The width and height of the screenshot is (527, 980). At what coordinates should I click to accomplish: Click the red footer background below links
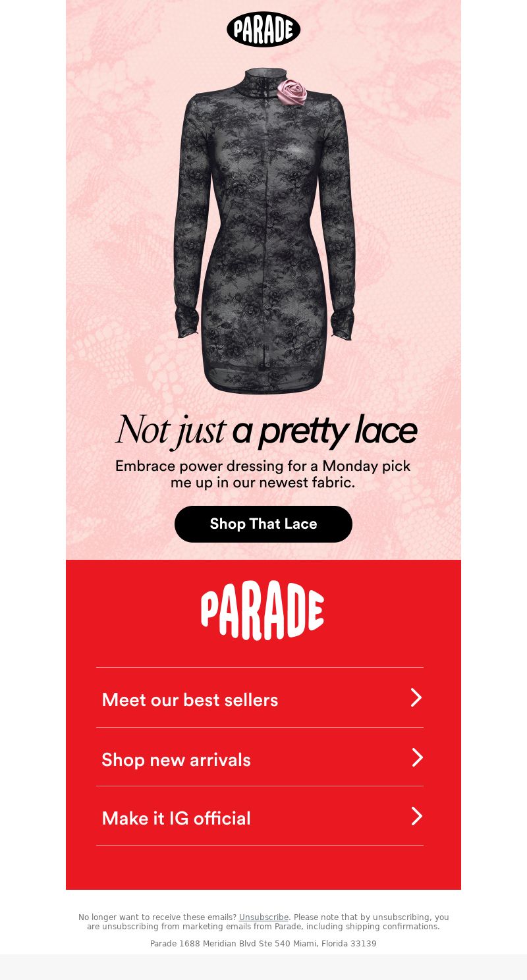coord(263,867)
